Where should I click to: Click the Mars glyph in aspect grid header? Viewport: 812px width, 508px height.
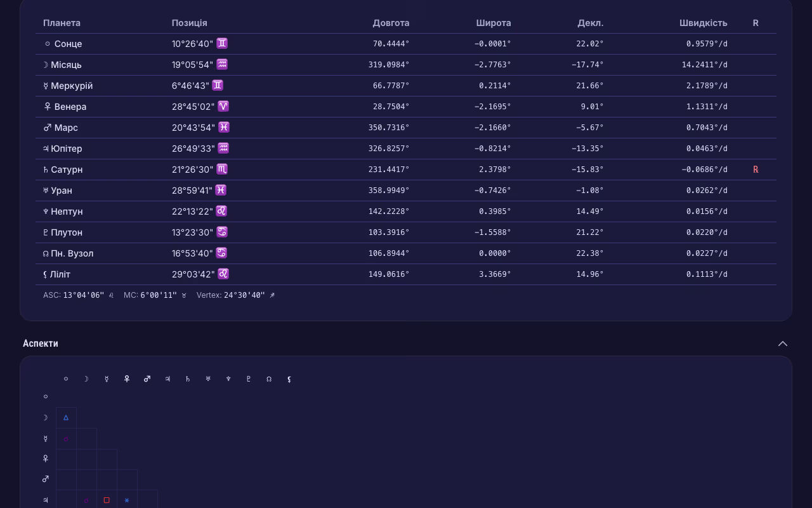[147, 379]
